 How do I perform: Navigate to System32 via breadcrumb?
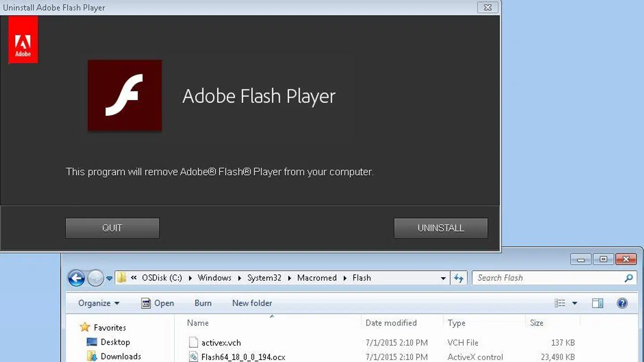point(264,278)
